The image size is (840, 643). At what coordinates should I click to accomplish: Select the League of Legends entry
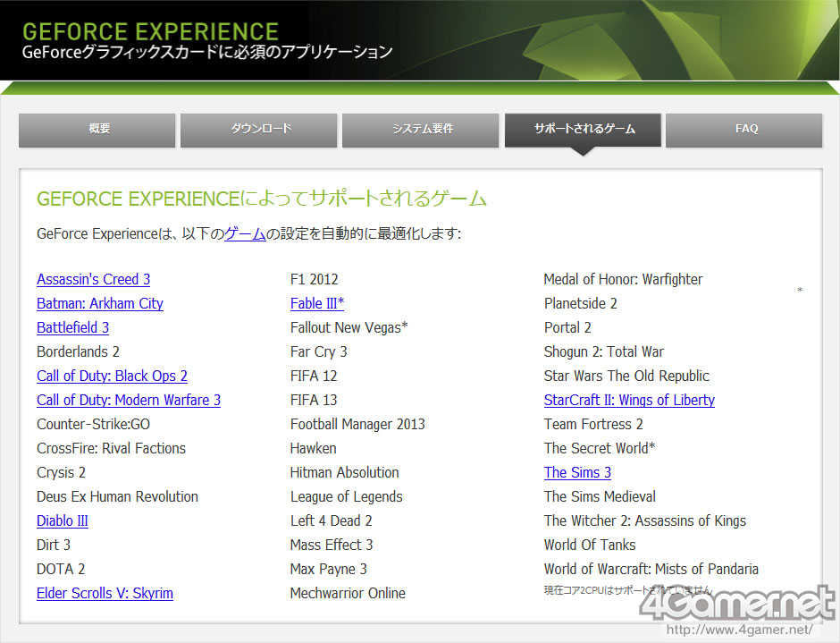point(347,496)
